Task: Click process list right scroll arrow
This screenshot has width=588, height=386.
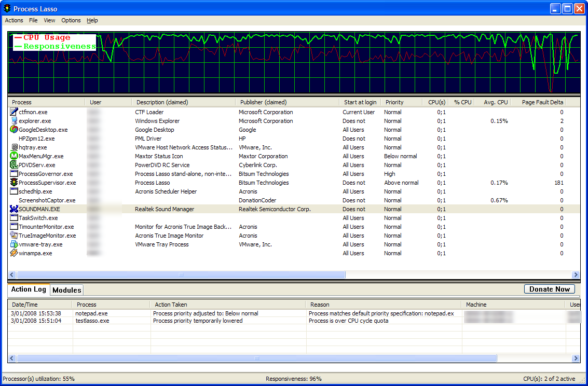Action: 576,274
